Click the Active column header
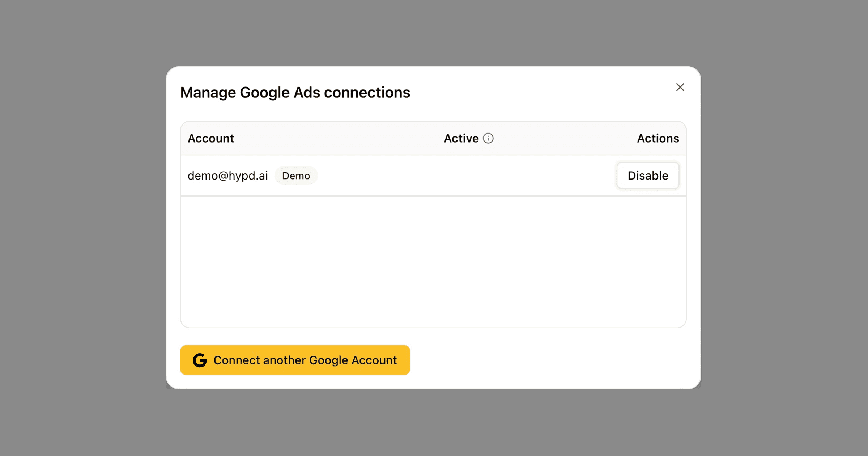This screenshot has height=456, width=868. pyautogui.click(x=461, y=138)
